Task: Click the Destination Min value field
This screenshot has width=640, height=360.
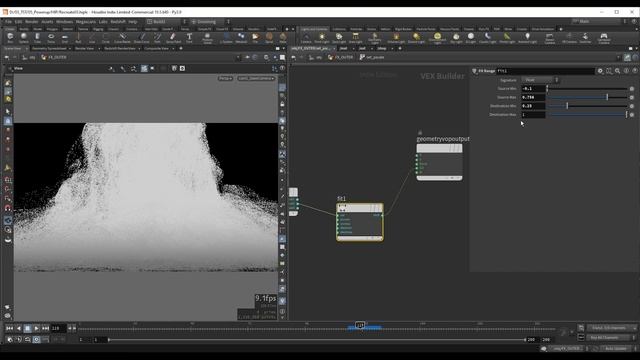Action: (533, 106)
